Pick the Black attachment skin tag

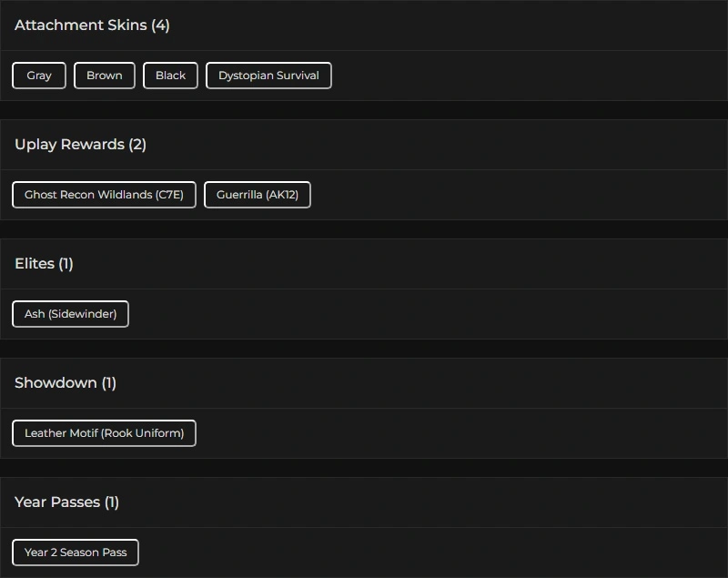[x=170, y=76]
